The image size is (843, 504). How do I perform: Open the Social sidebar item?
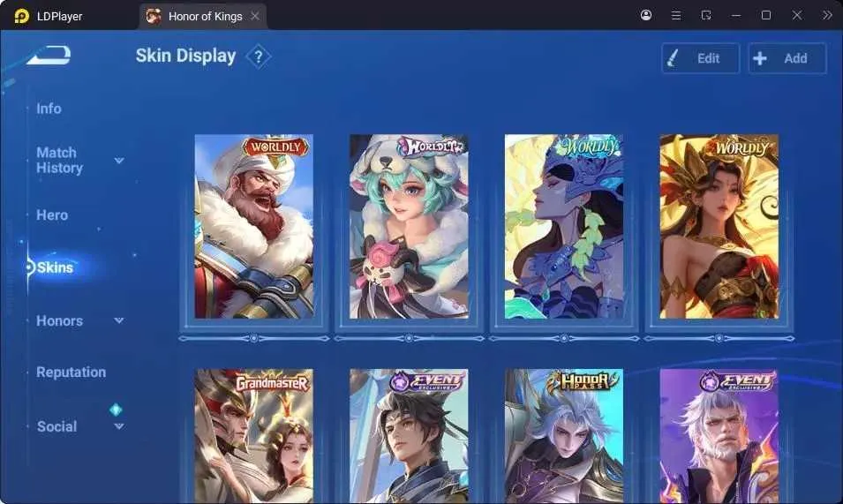(57, 426)
